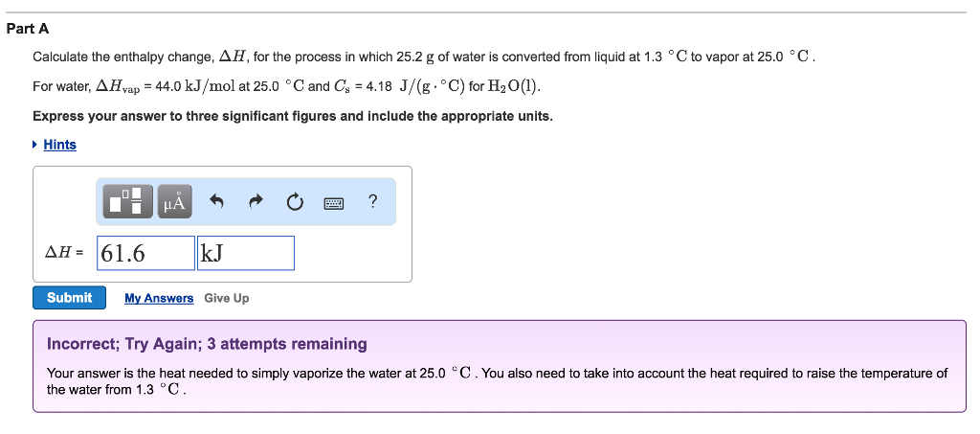Click the bold significant figures instruction
This screenshot has width=980, height=434.
292,116
